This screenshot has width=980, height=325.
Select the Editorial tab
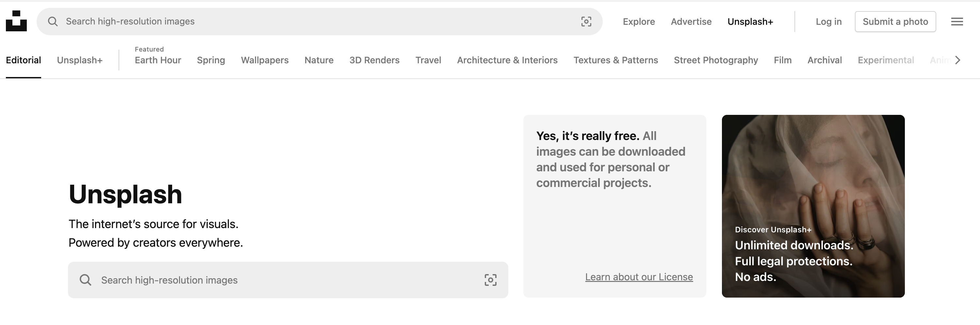23,60
